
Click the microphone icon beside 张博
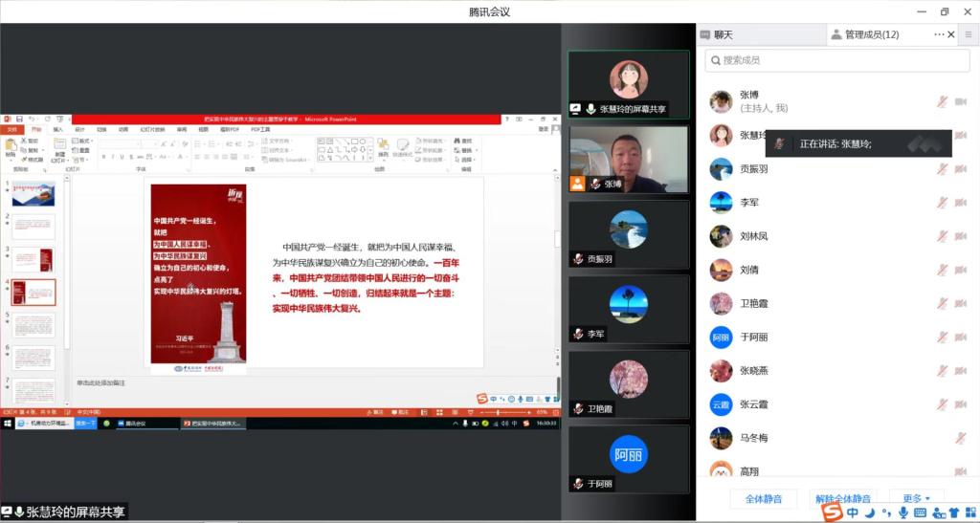pos(942,101)
